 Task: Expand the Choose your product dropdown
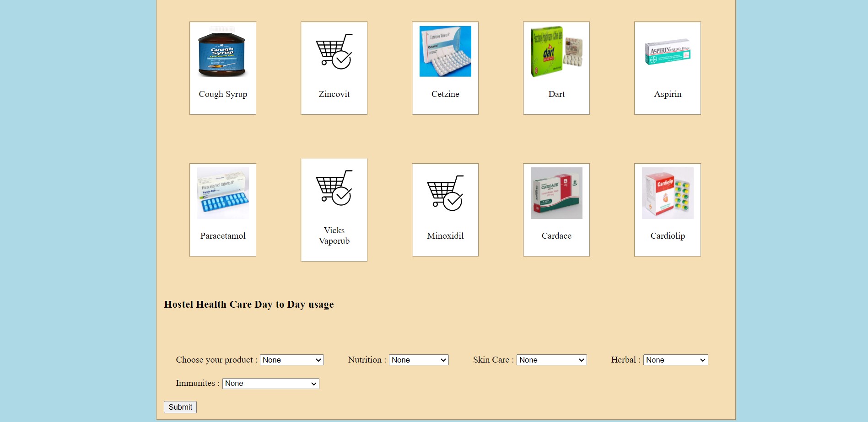pos(292,360)
